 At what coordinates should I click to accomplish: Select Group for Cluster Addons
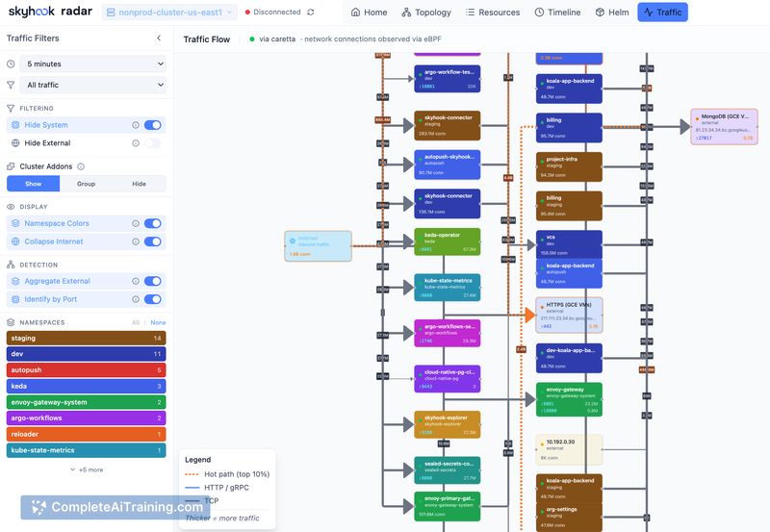click(x=86, y=184)
